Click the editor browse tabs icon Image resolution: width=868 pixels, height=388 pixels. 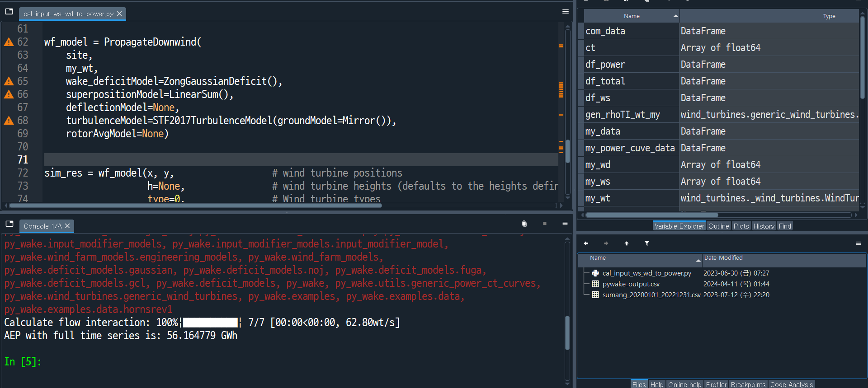pos(9,12)
